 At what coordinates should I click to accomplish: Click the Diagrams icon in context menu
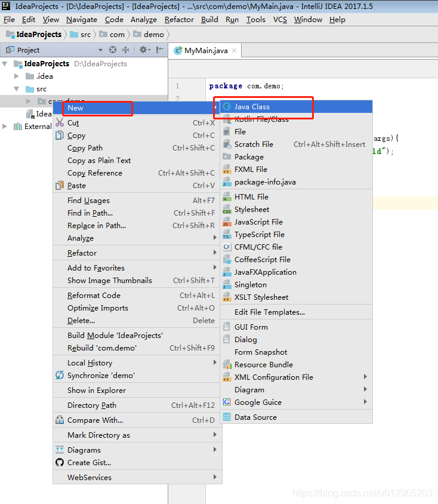coord(60,450)
